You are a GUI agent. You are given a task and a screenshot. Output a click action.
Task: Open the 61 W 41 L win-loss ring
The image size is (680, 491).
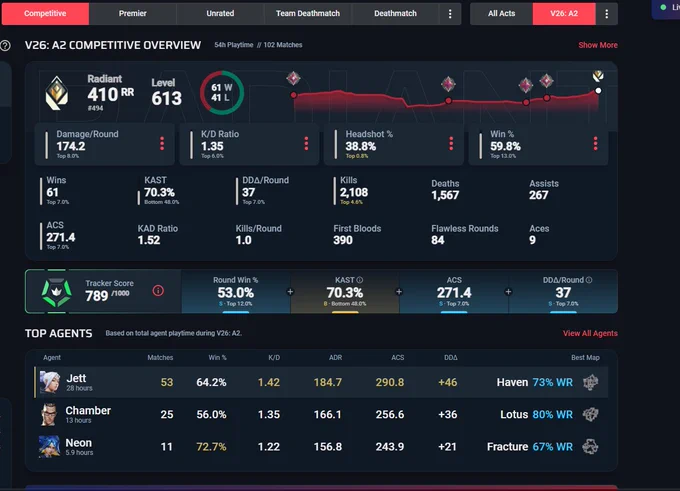(222, 92)
